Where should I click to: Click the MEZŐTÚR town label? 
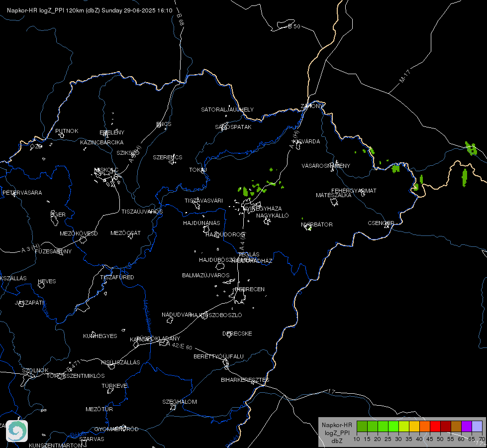point(99,409)
